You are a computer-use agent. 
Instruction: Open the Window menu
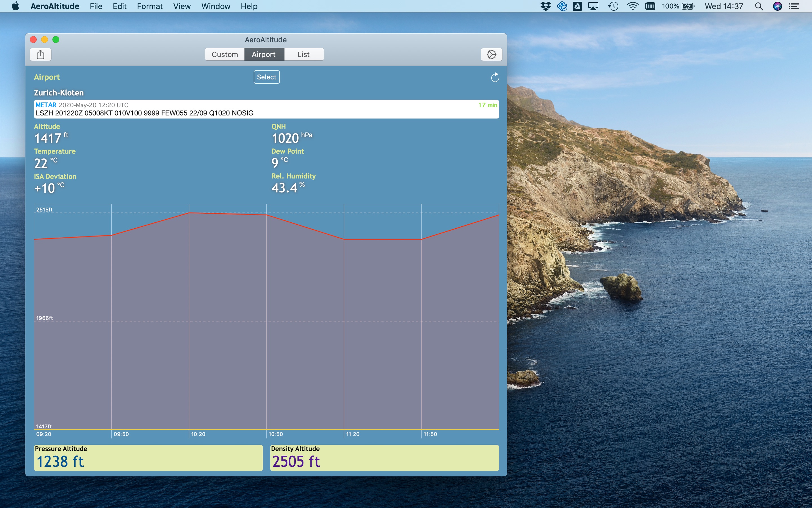(215, 6)
